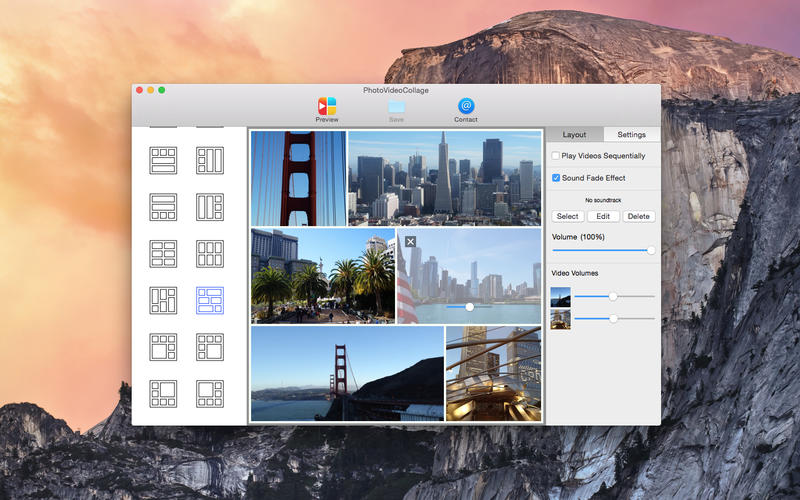Select the blue highlighted layout template
Image resolution: width=800 pixels, height=500 pixels.
click(210, 300)
